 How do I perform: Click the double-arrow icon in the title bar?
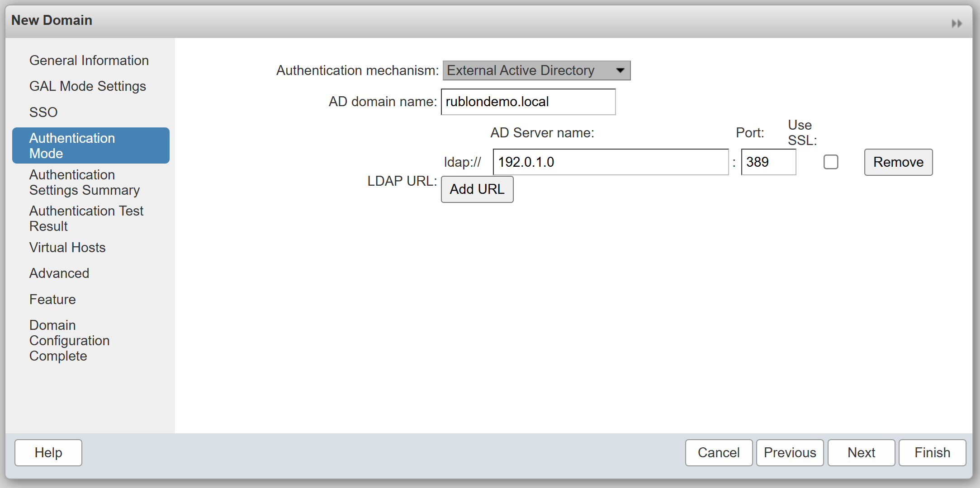point(956,23)
